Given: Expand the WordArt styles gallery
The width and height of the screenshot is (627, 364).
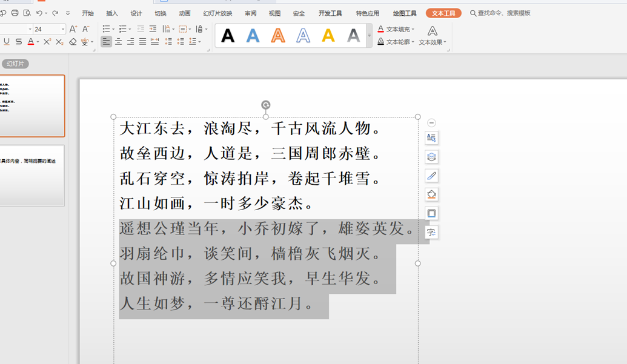Looking at the screenshot, I should 369,36.
